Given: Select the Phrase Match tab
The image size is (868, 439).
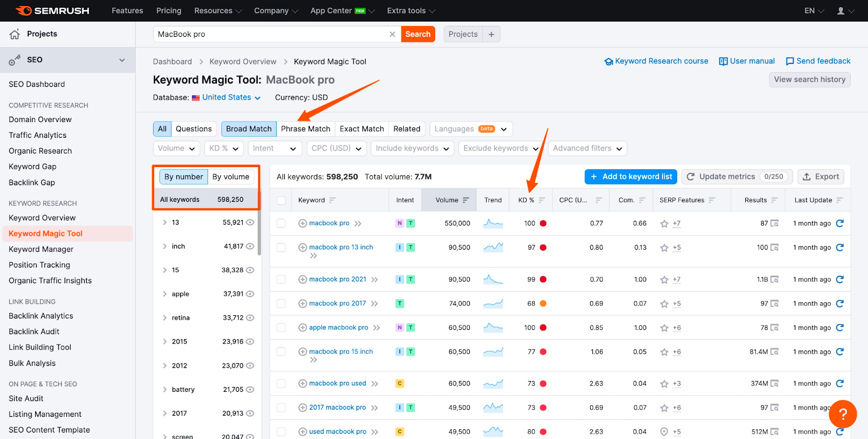Looking at the screenshot, I should click(305, 129).
